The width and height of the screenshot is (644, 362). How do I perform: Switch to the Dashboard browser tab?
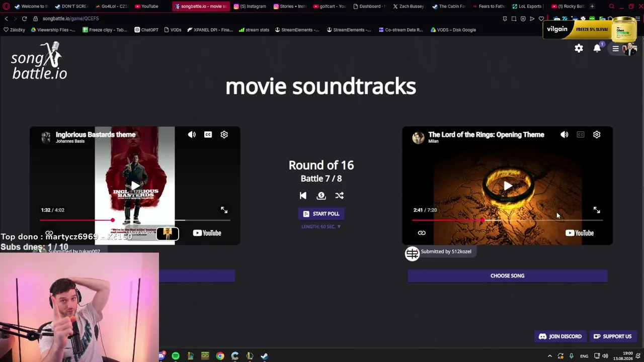point(369,7)
